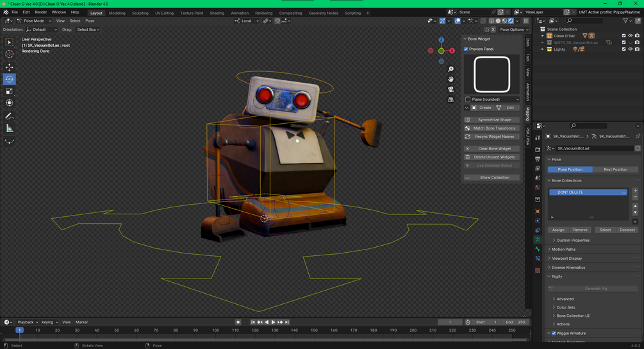Expand the Clean O Vac collection in the outliner
644x349 pixels.
543,36
